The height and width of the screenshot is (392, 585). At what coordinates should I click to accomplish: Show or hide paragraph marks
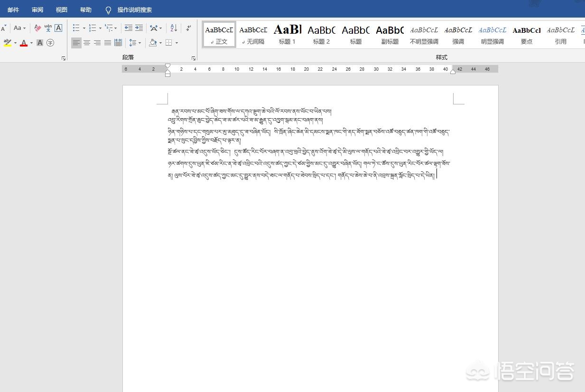click(189, 28)
